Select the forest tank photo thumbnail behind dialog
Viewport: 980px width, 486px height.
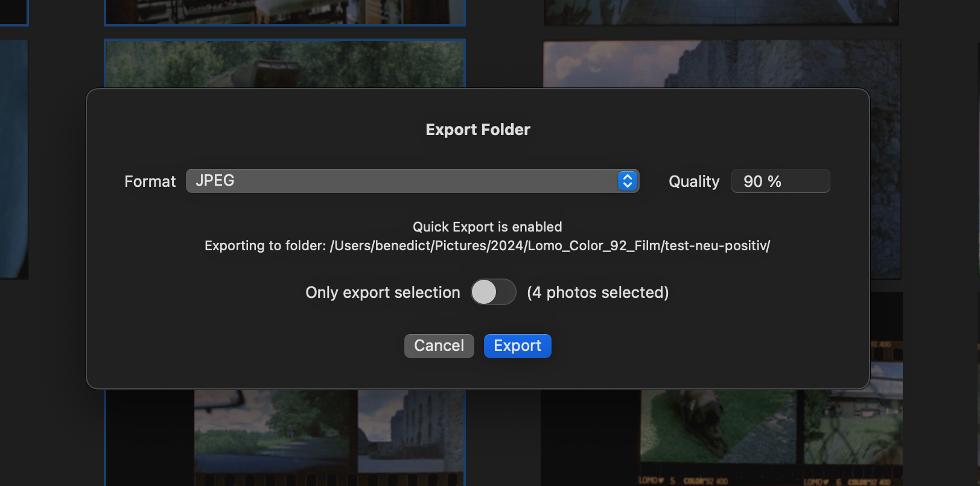click(285, 64)
